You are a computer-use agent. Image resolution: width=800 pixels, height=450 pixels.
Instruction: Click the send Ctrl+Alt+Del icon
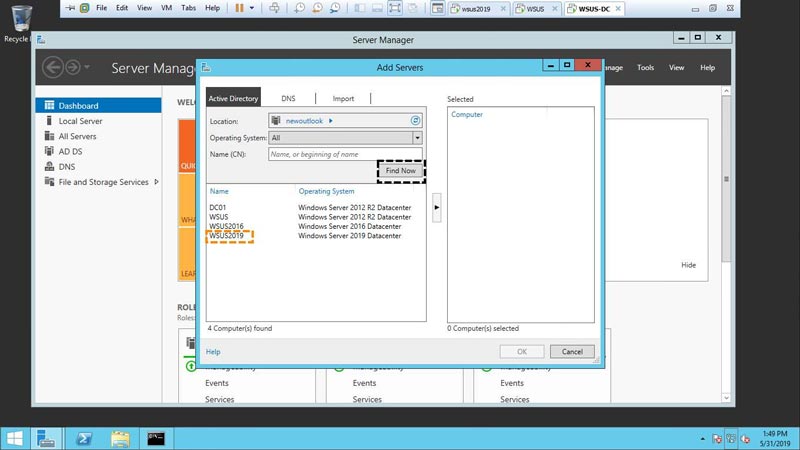pos(274,8)
